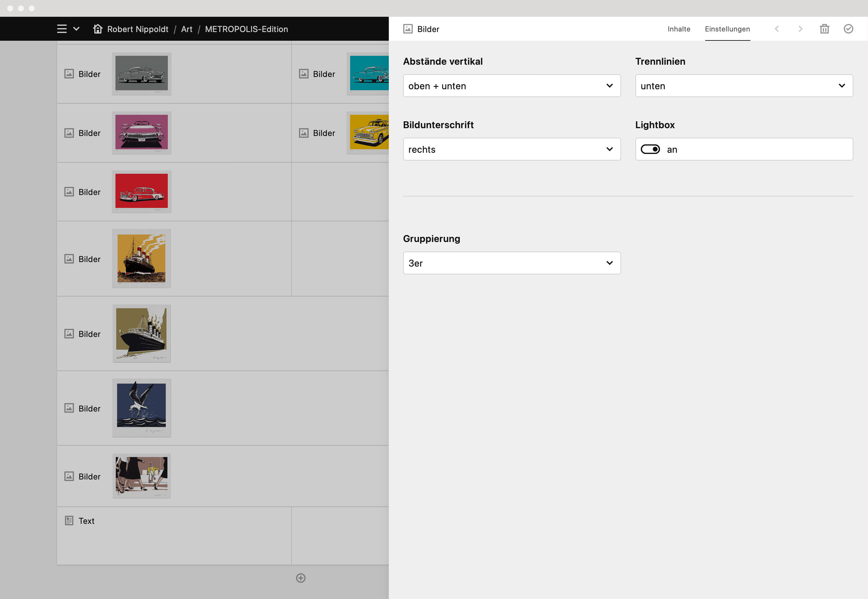Viewport: 868px width, 599px height.
Task: Click the Bilder icon beside the red car
Action: coord(69,192)
